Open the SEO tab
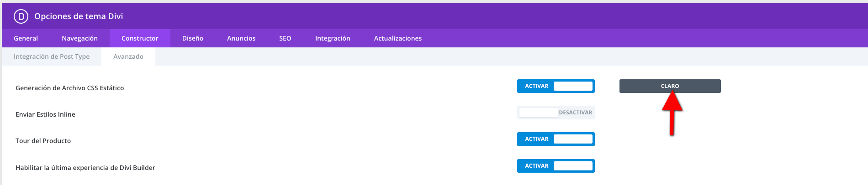 pos(285,38)
